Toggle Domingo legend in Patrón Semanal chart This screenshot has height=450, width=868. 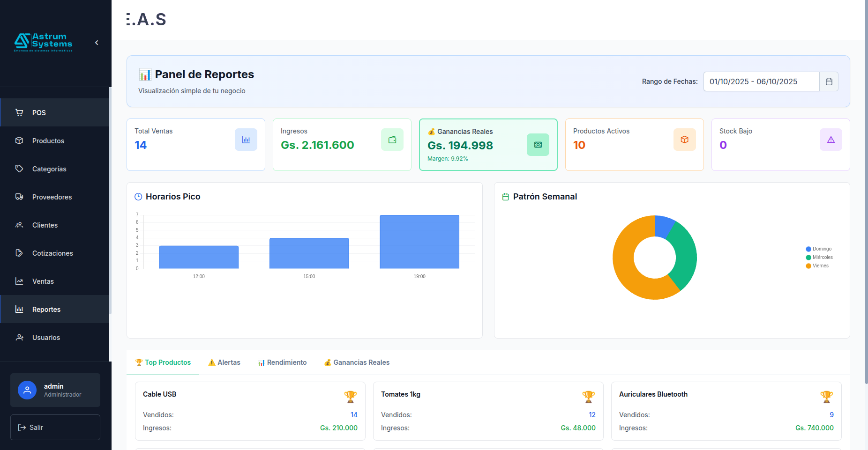click(818, 249)
